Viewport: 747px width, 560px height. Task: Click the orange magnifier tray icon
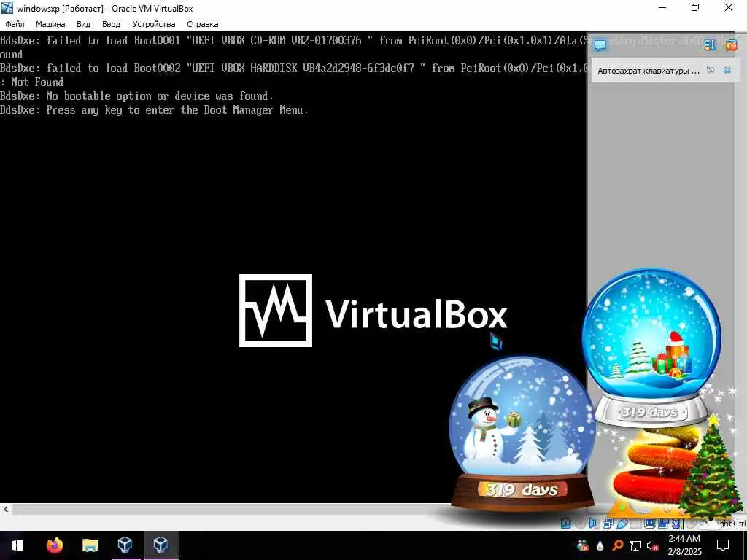point(617,545)
